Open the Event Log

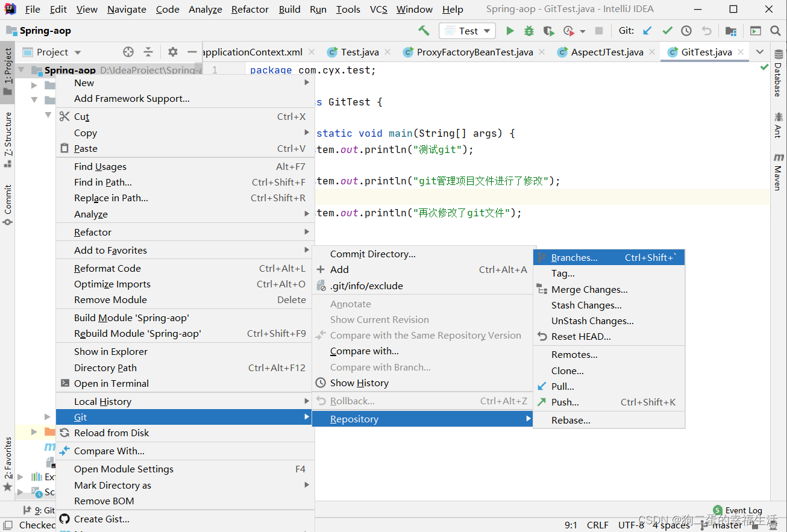click(738, 510)
